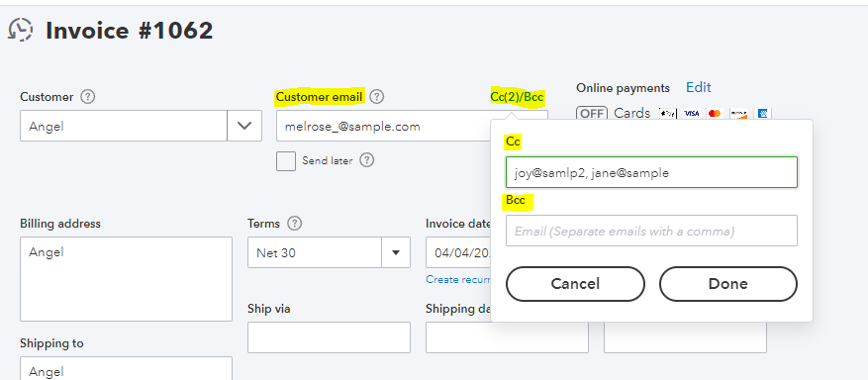Open the Customer help question icon
Screen dimensions: 868x380
[87, 97]
